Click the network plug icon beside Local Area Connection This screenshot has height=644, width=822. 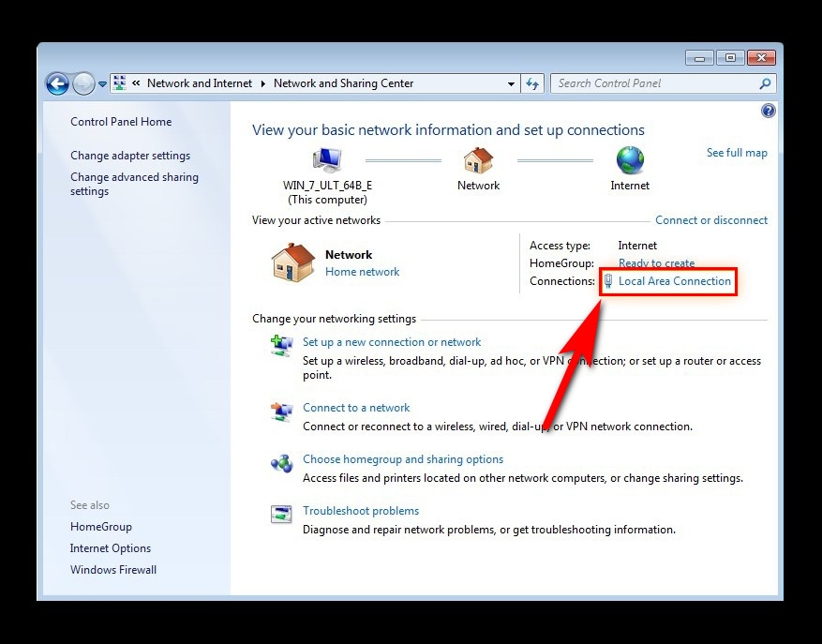(608, 281)
